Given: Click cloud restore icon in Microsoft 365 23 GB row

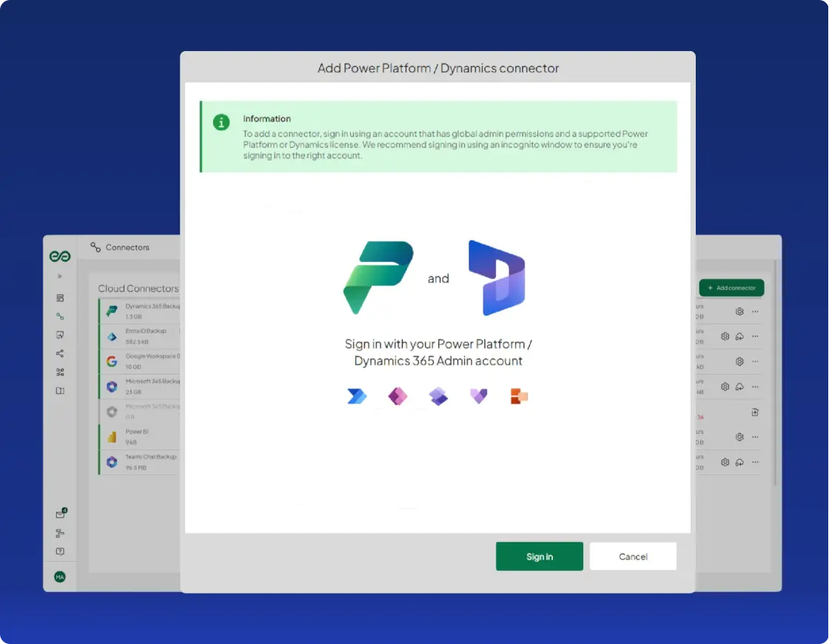Looking at the screenshot, I should click(739, 386).
